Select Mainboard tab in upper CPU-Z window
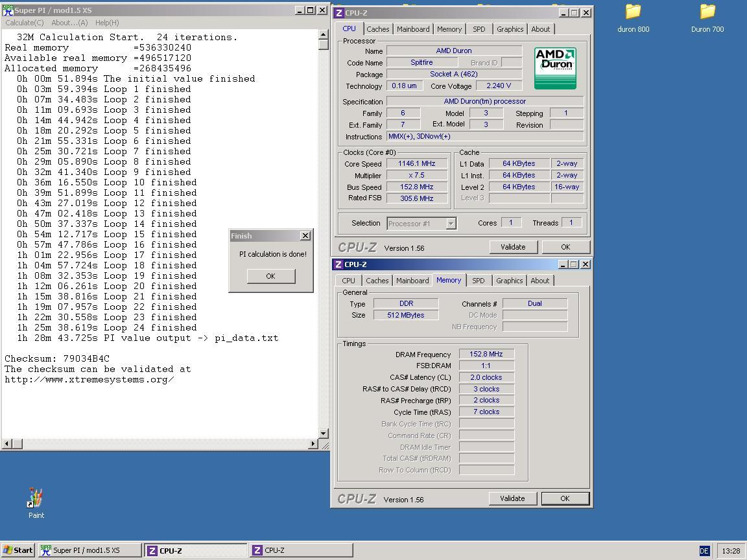 (413, 29)
